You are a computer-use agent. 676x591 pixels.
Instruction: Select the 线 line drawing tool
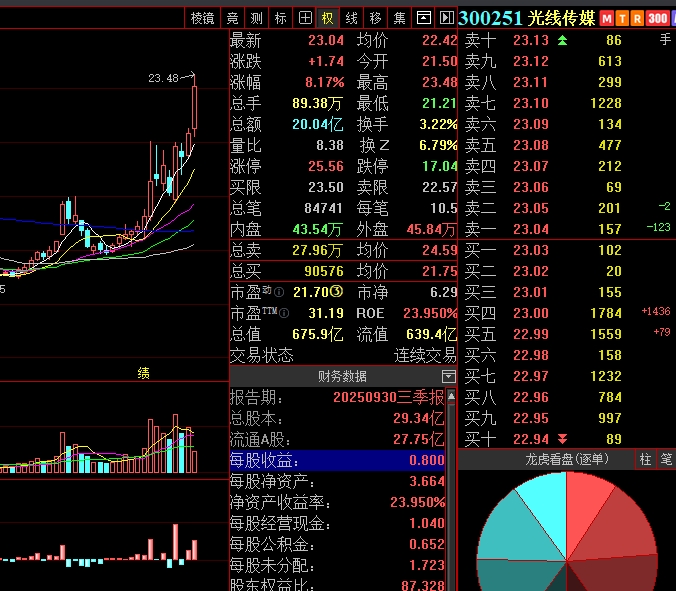pos(351,18)
